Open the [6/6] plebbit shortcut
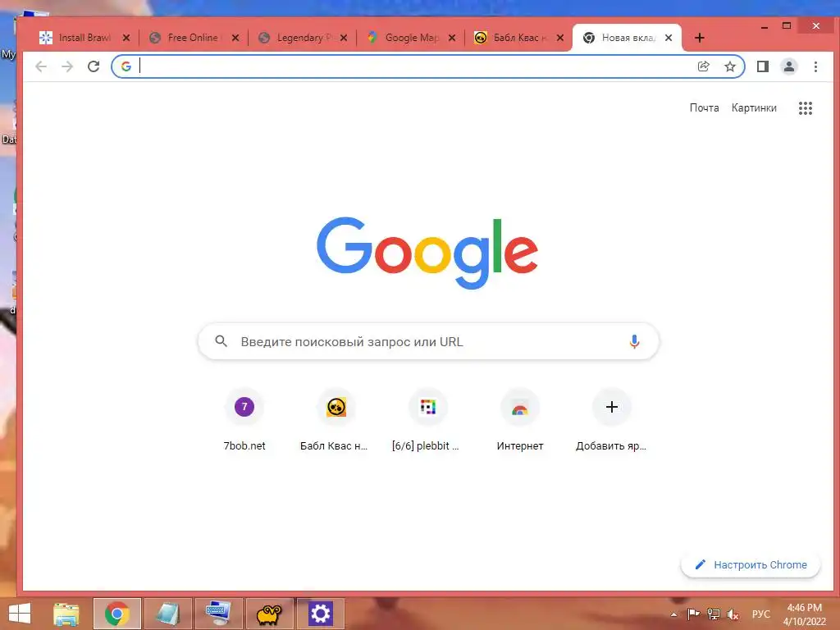 (x=427, y=422)
